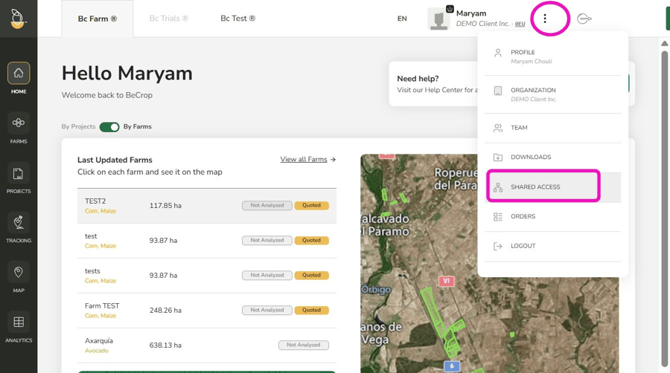Screen dimensions: 670x373
Task: Go to Farms in the sidebar
Action: point(18,123)
